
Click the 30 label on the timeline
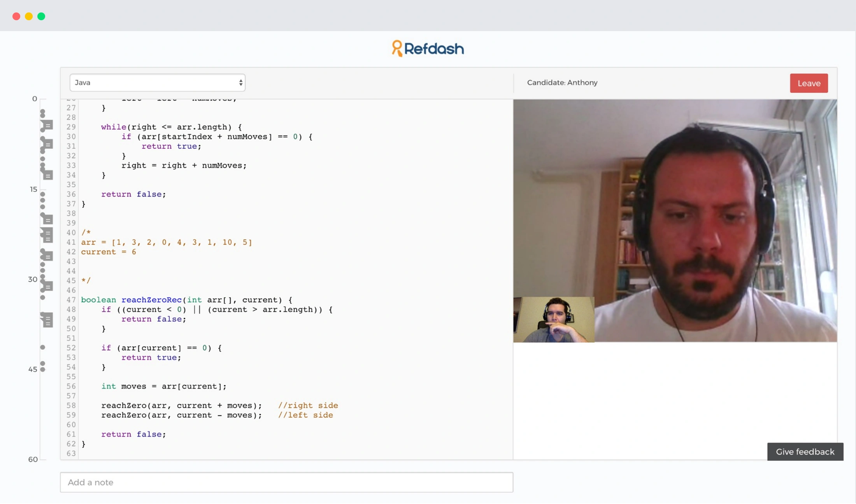(x=33, y=279)
